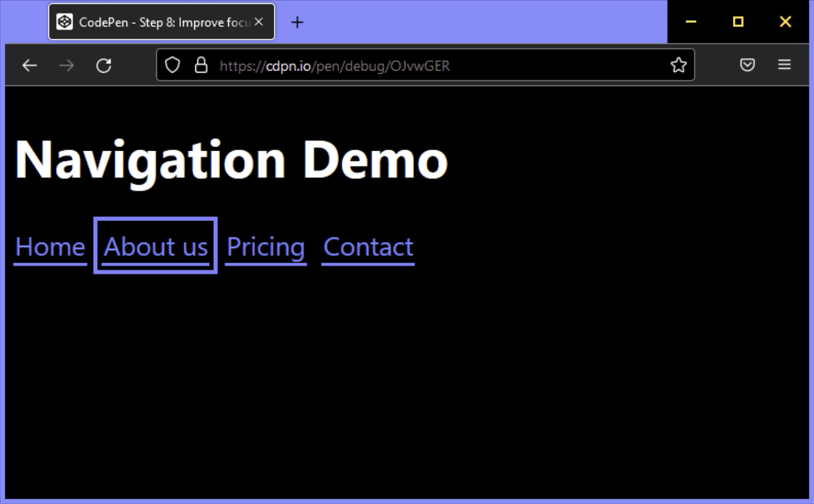
Task: Minimize the browser window
Action: 690,22
